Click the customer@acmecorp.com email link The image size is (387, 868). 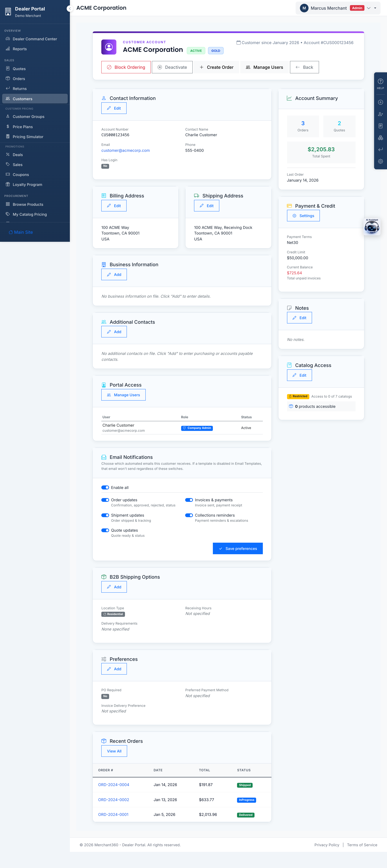(125, 151)
